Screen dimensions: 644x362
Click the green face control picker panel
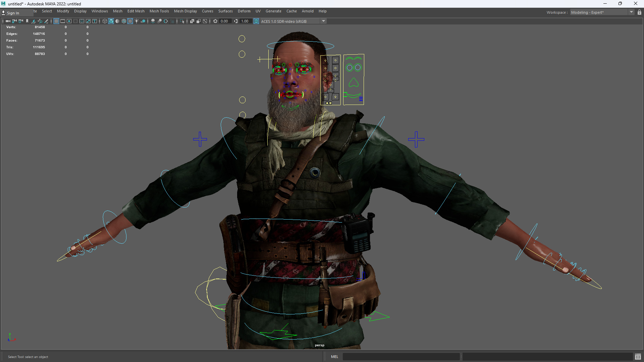(x=354, y=79)
